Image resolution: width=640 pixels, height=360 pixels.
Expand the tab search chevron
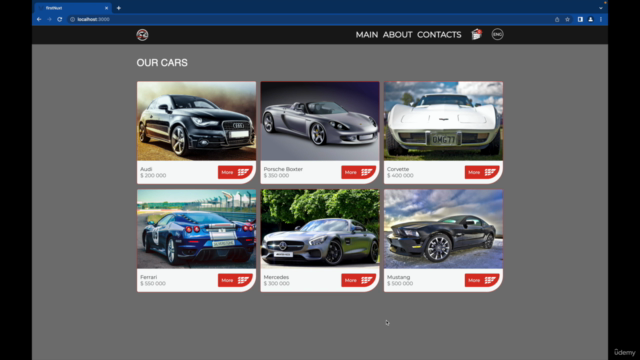pos(601,8)
